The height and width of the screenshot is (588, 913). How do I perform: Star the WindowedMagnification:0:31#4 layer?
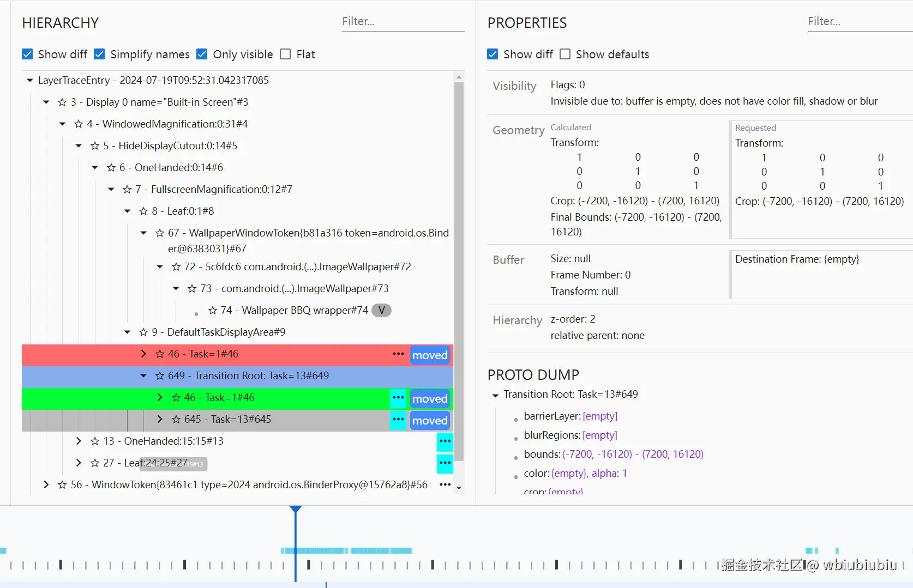tap(79, 124)
